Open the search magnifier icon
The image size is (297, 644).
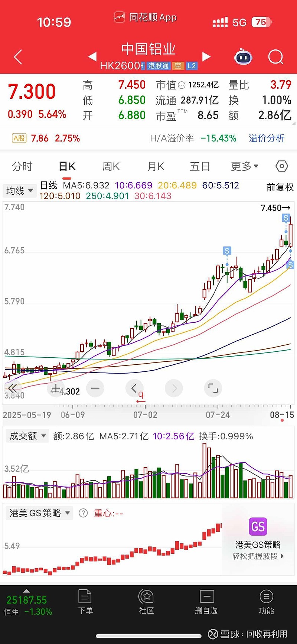coord(275,57)
